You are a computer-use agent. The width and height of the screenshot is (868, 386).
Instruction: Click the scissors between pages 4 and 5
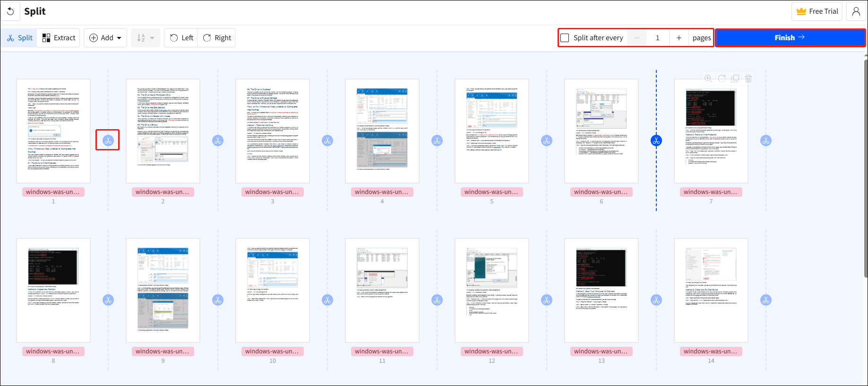point(437,140)
